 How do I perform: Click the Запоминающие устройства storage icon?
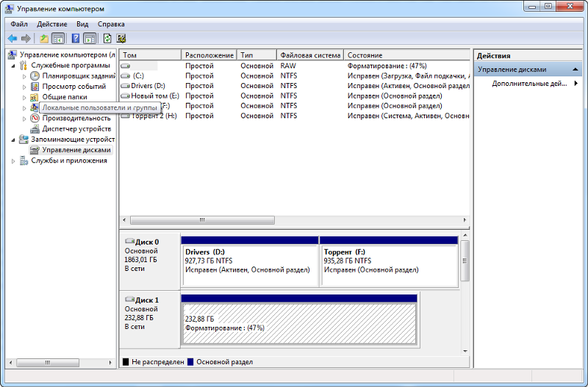(24, 139)
